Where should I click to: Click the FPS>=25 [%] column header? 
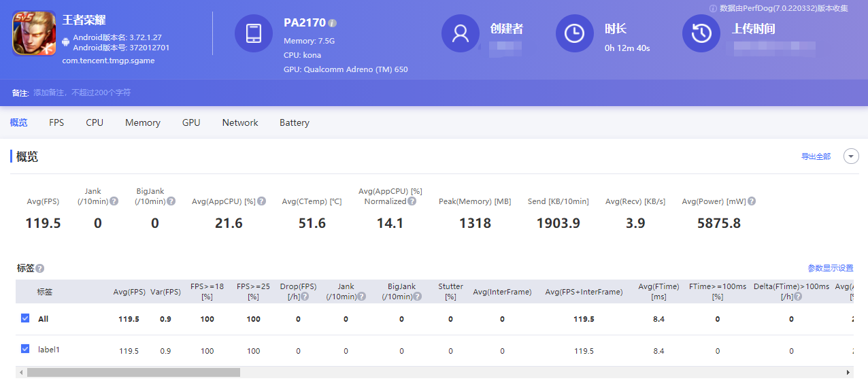tap(253, 291)
